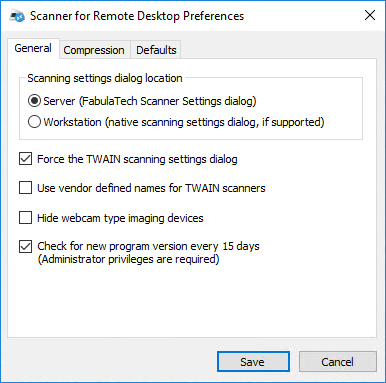
Task: Uncheck Force the TWAIN scanning settings dialog
Action: tap(25, 159)
